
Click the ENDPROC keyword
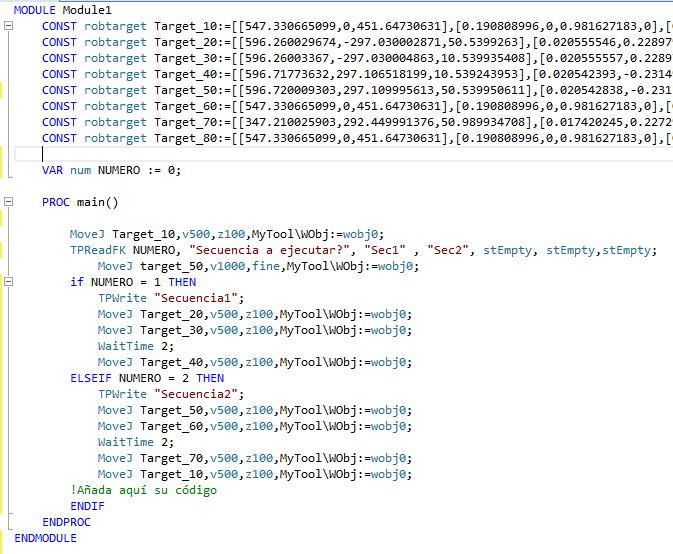66,522
